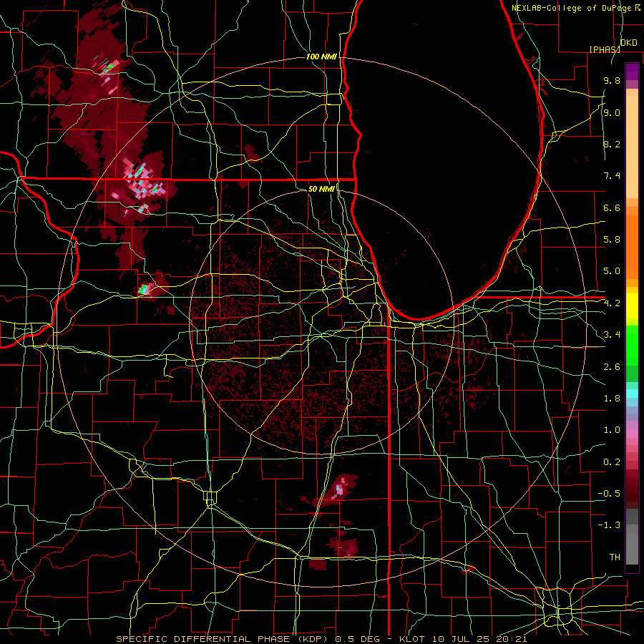644x644 pixels.
Task: Click the 0.2 color scale value
Action: click(x=612, y=462)
